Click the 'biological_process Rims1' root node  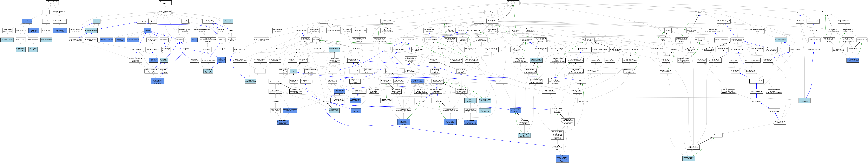point(513,3)
